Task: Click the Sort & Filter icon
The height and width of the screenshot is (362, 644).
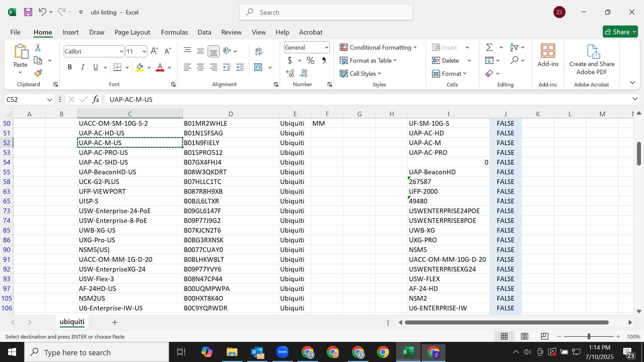Action: [x=514, y=47]
